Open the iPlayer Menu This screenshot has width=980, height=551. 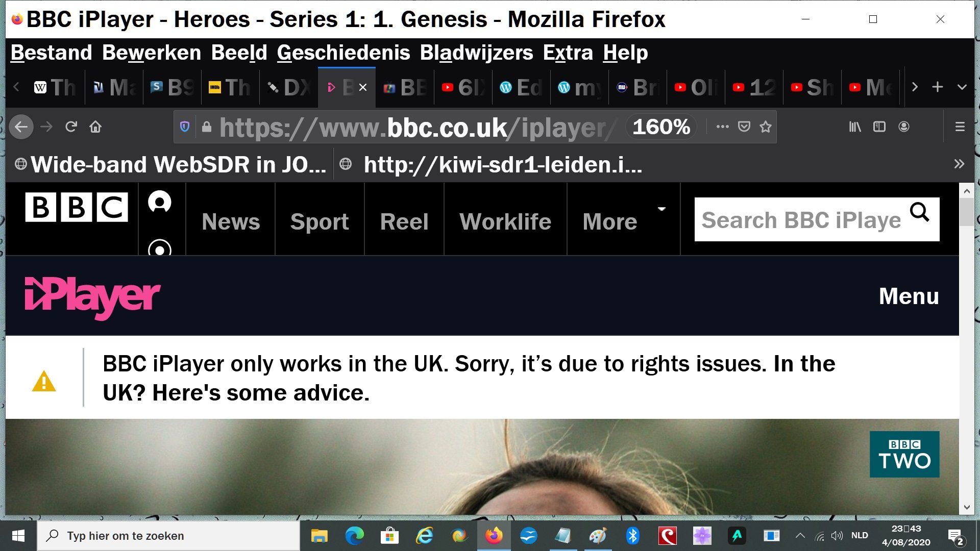[x=909, y=296]
